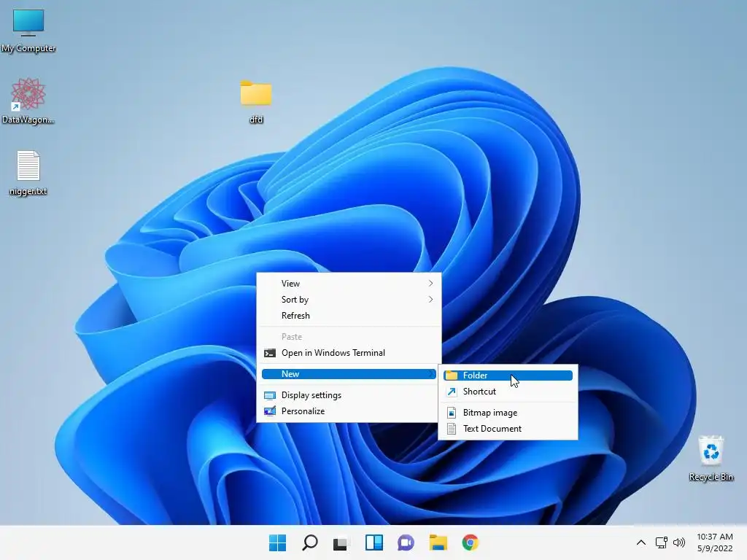The width and height of the screenshot is (747, 560).
Task: Select the dfd folder on the desktop
Action: coord(256,101)
